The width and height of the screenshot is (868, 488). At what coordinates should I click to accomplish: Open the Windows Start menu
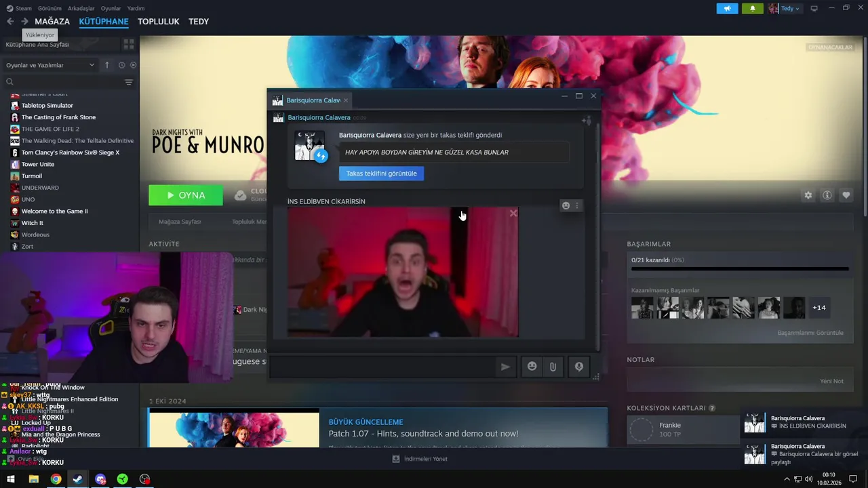(11, 479)
